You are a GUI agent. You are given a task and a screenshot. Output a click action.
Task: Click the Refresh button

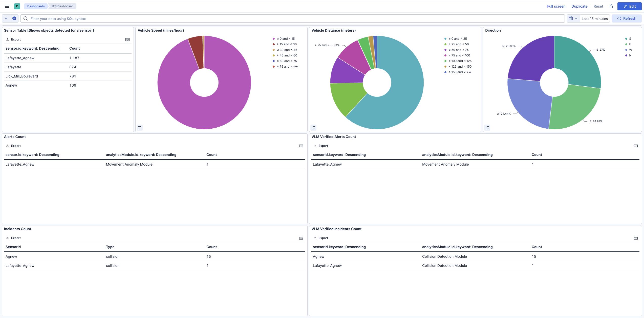[627, 18]
